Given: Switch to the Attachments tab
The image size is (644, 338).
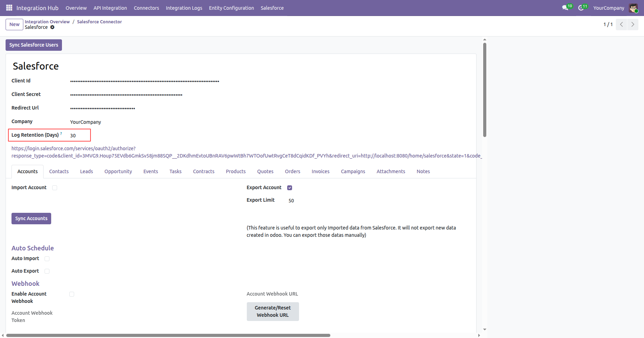Looking at the screenshot, I should click(391, 171).
